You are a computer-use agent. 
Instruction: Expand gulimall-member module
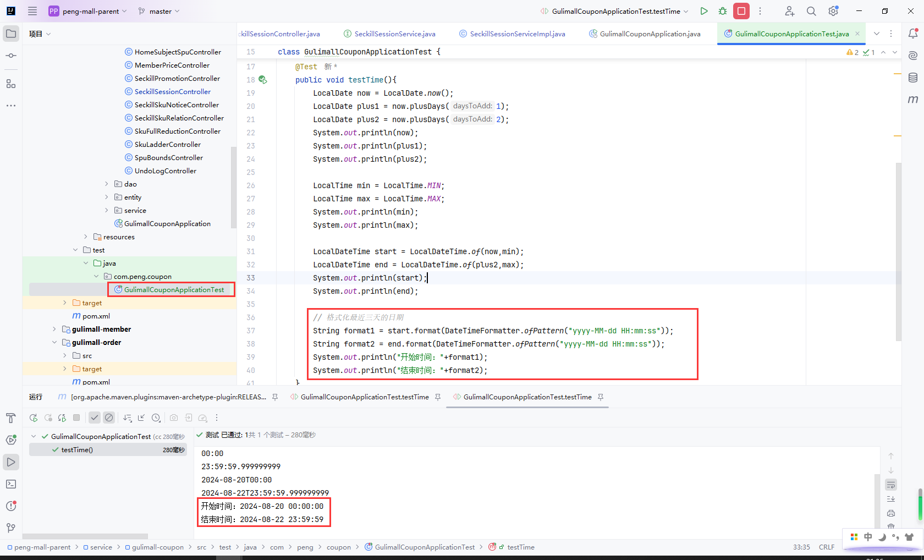pyautogui.click(x=54, y=330)
